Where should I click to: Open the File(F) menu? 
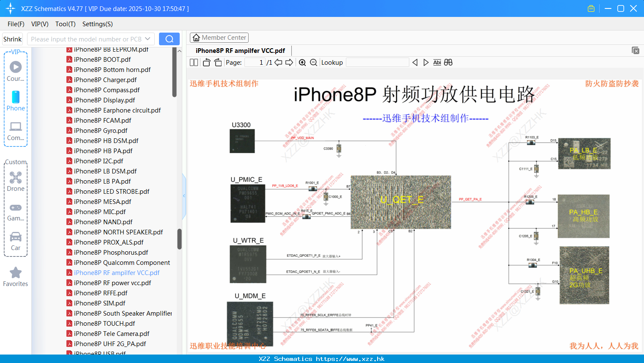point(16,24)
